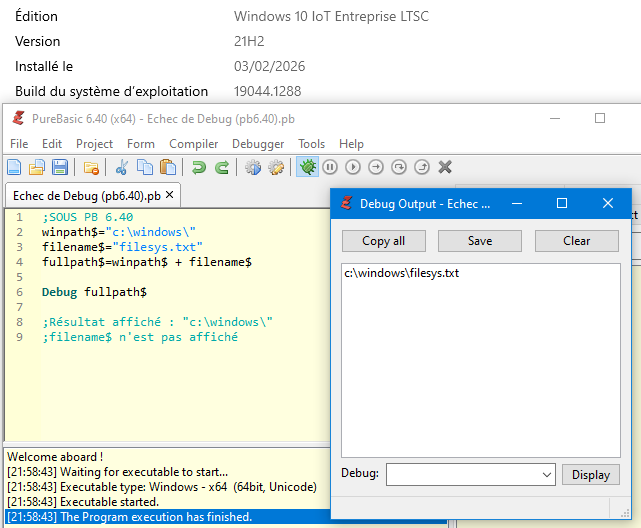Viewport: 641px width, 528px height.
Task: Close the Echec de Debug source tab
Action: click(x=169, y=195)
